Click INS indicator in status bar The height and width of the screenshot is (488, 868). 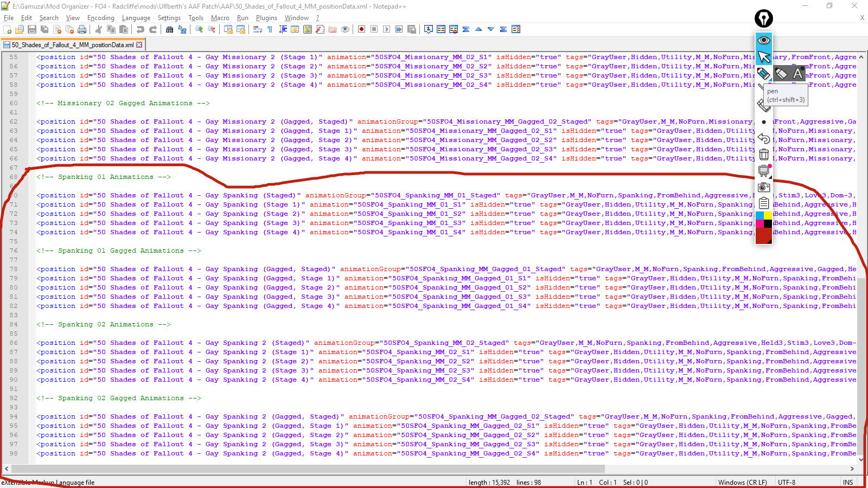click(848, 482)
